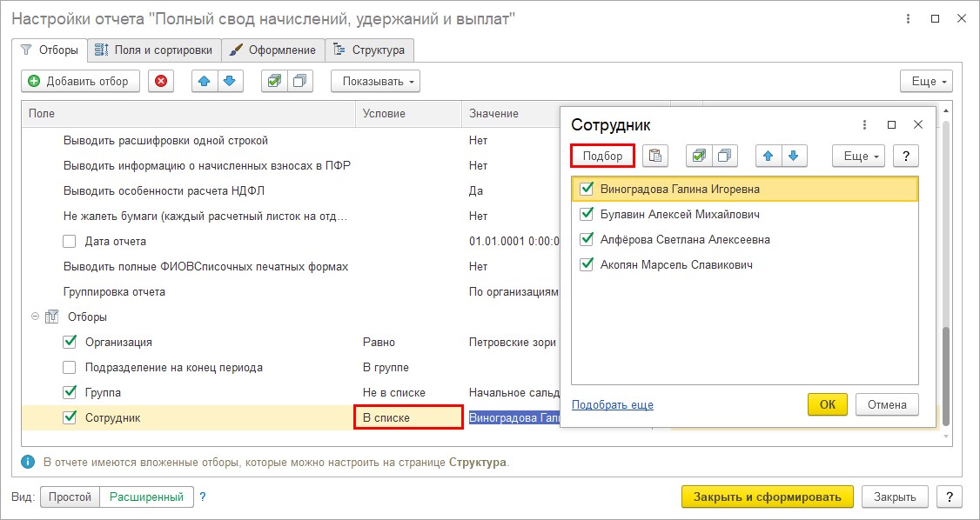Click the Подбор button
This screenshot has width=980, height=520.
(603, 156)
